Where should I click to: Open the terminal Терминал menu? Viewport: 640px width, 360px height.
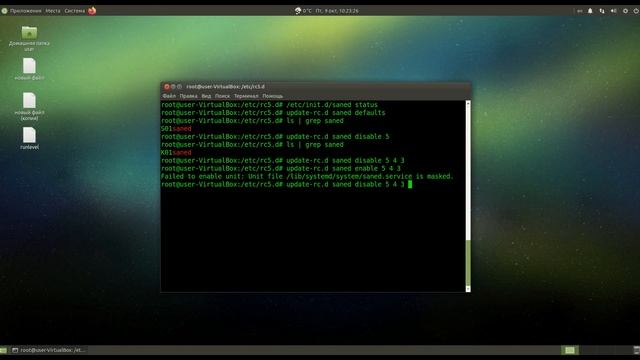246,96
